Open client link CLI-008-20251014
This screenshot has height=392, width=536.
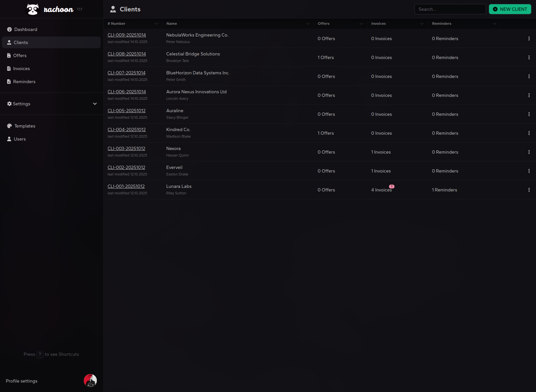127,54
